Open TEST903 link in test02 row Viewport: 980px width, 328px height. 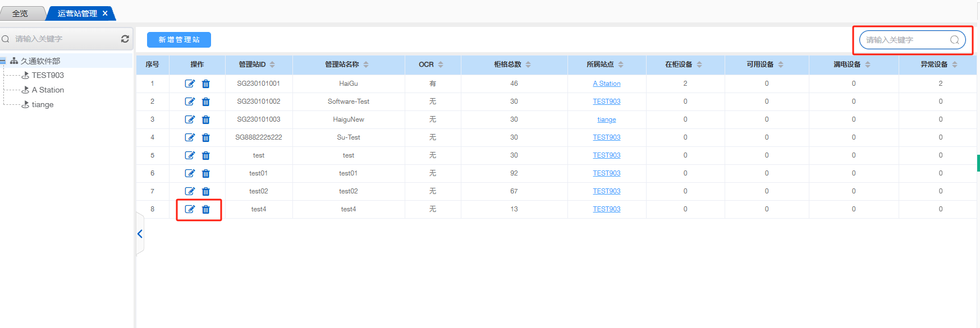[x=607, y=191]
